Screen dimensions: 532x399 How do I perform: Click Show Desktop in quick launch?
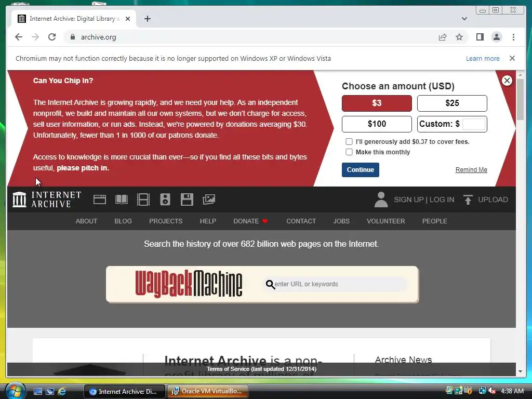tap(37, 392)
